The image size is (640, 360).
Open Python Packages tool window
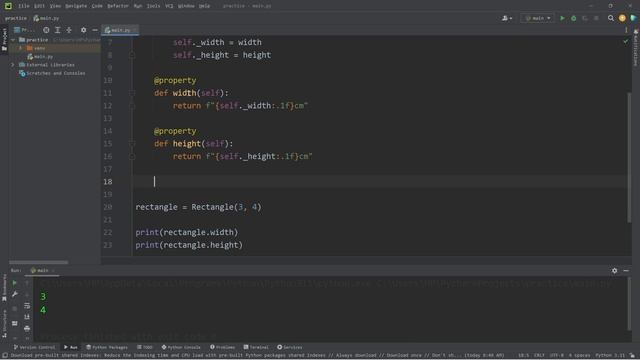(x=107, y=347)
